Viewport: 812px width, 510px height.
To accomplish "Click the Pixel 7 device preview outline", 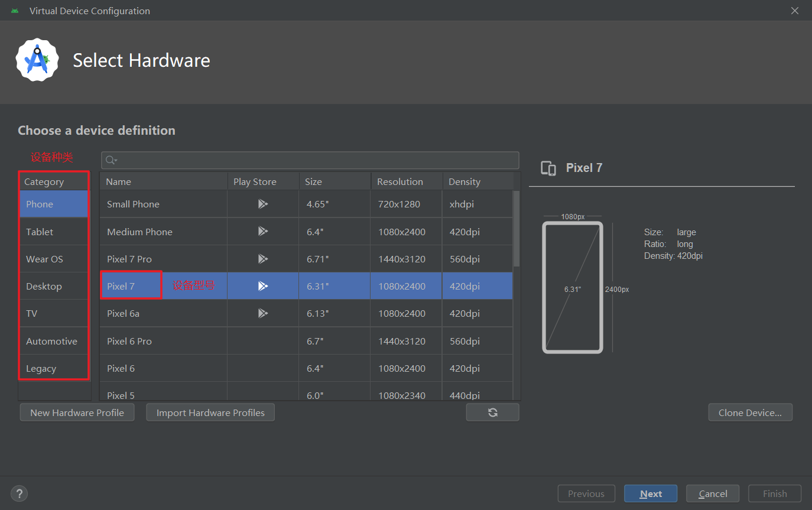I will (x=572, y=287).
